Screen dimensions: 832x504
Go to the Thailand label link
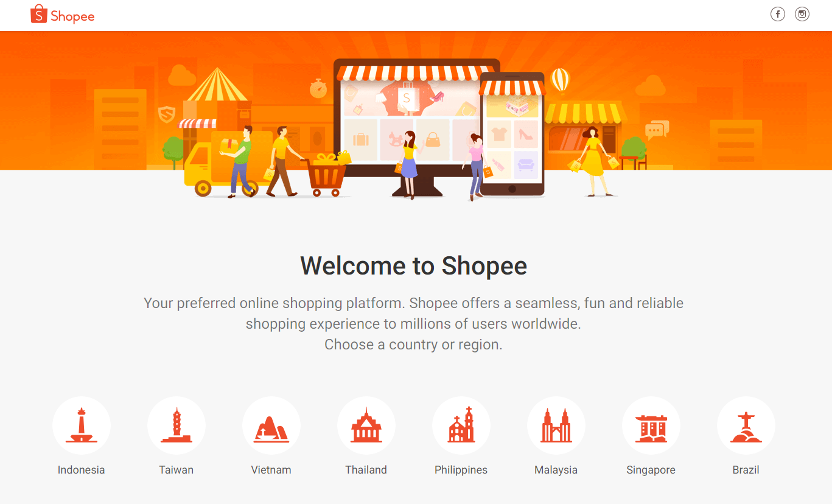[366, 470]
